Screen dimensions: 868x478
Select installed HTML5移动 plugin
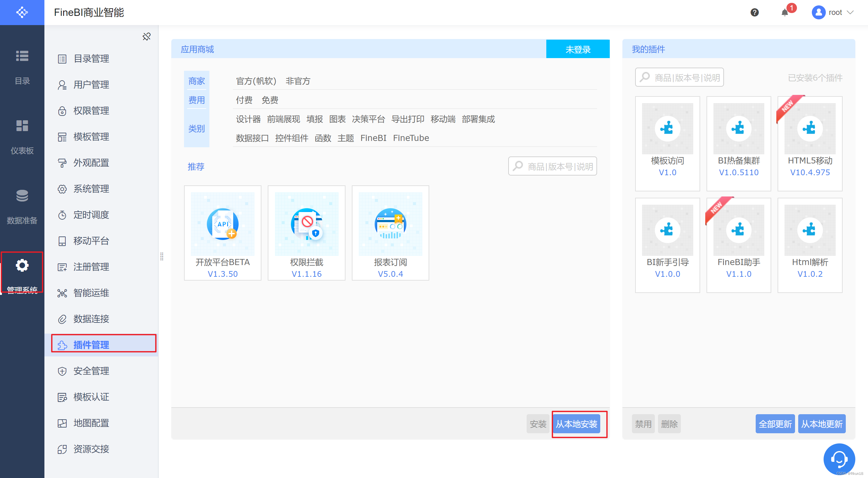[x=810, y=143]
